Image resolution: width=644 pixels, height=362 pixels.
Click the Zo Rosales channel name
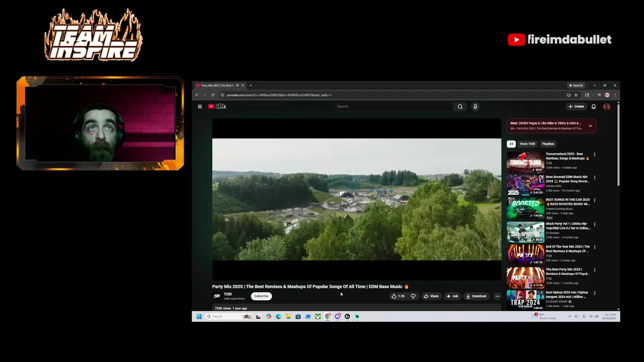pyautogui.click(x=552, y=233)
